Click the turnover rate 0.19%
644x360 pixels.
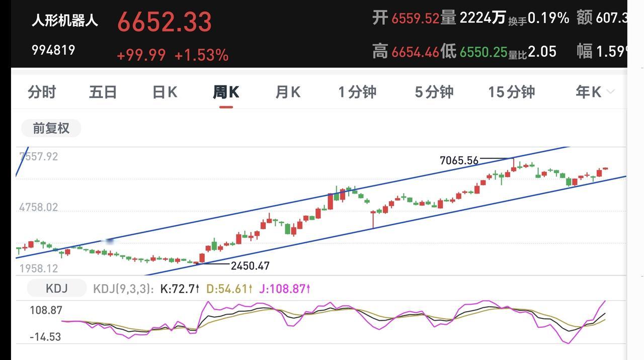(548, 18)
